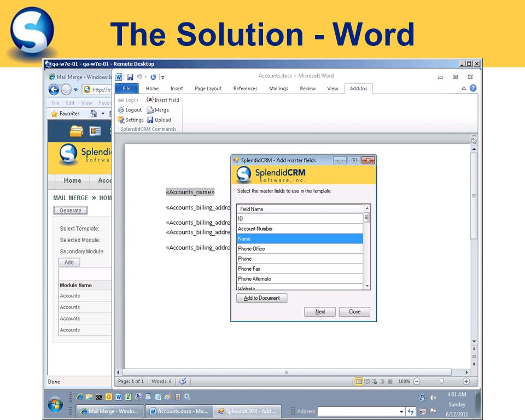This screenshot has width=525, height=420.
Task: Select the ID field in the list
Action: 300,219
